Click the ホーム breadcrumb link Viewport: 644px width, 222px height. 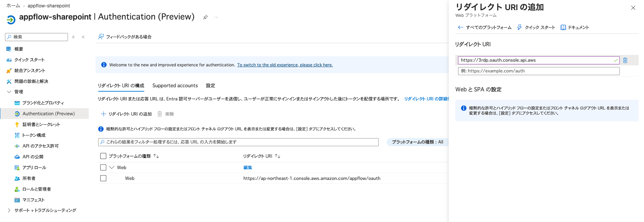click(x=13, y=6)
